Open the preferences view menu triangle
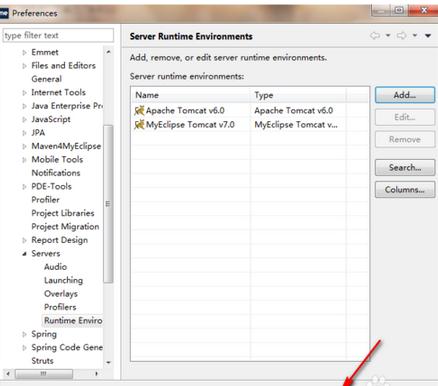 click(428, 36)
